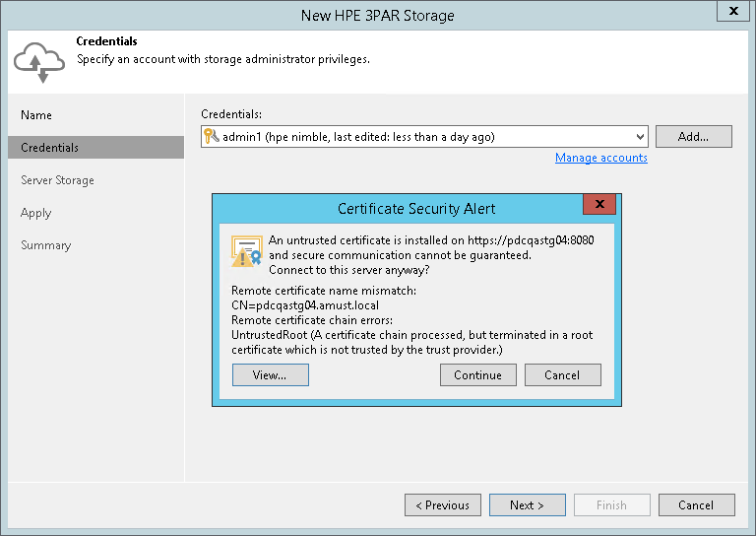This screenshot has width=756, height=536.
Task: Select the Credentials wizard step
Action: coord(50,148)
